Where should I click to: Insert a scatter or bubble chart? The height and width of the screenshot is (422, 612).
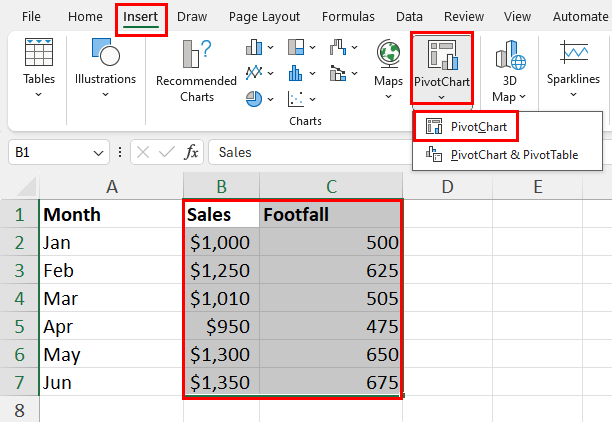(x=296, y=99)
